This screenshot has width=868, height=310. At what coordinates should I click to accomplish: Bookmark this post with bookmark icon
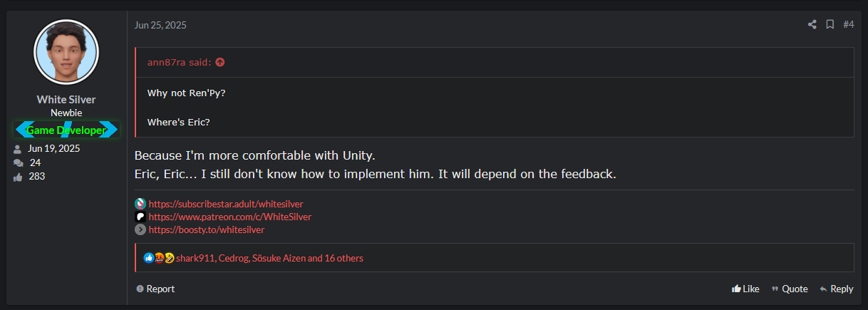830,25
